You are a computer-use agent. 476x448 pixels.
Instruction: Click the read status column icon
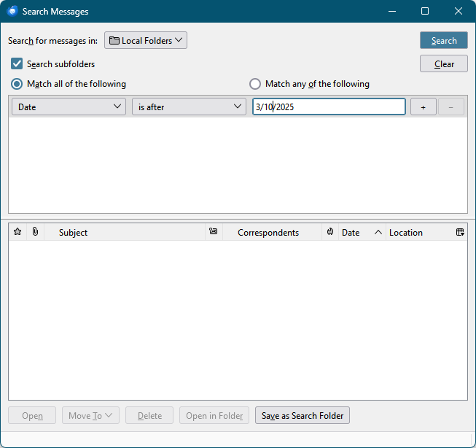point(213,232)
